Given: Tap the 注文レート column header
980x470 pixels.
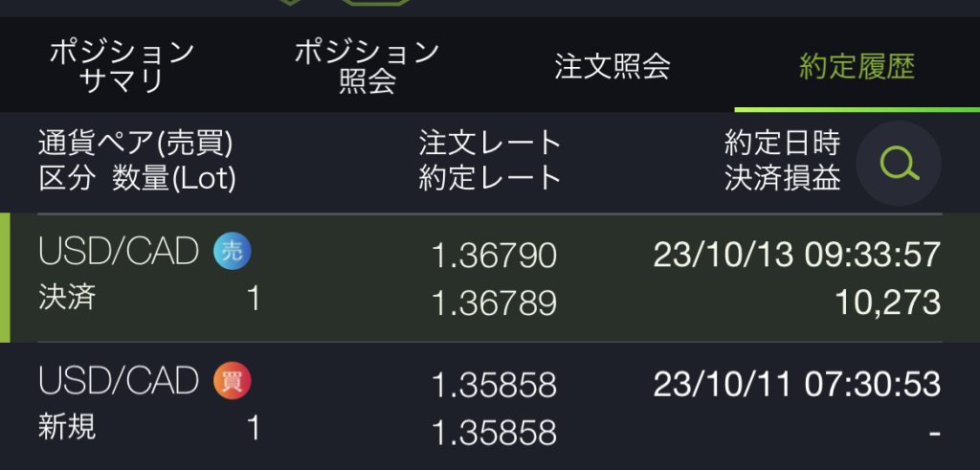Looking at the screenshot, I should point(490,144).
